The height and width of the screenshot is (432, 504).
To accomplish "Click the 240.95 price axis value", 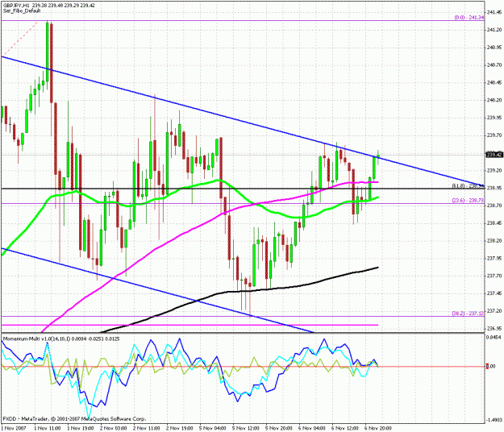I will [x=494, y=48].
